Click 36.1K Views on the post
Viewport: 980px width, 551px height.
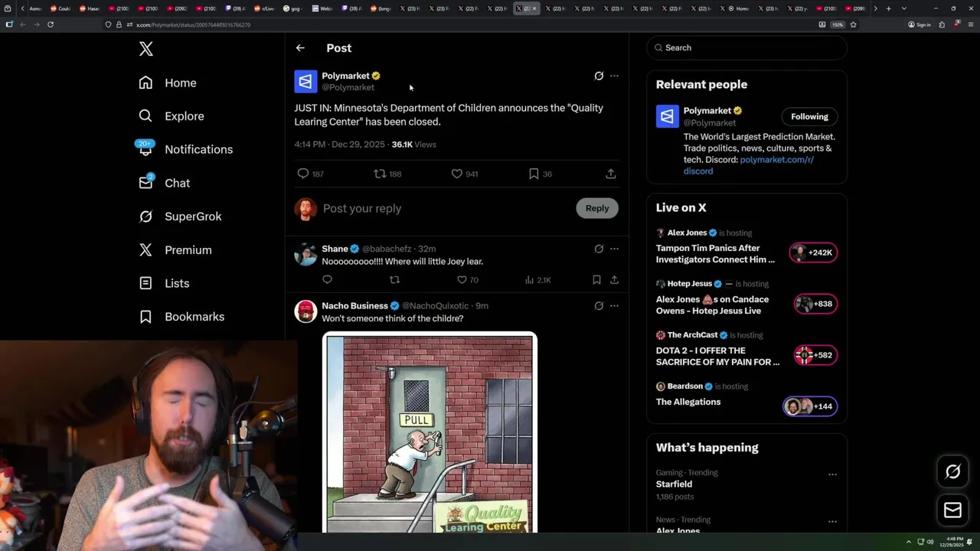tap(413, 144)
